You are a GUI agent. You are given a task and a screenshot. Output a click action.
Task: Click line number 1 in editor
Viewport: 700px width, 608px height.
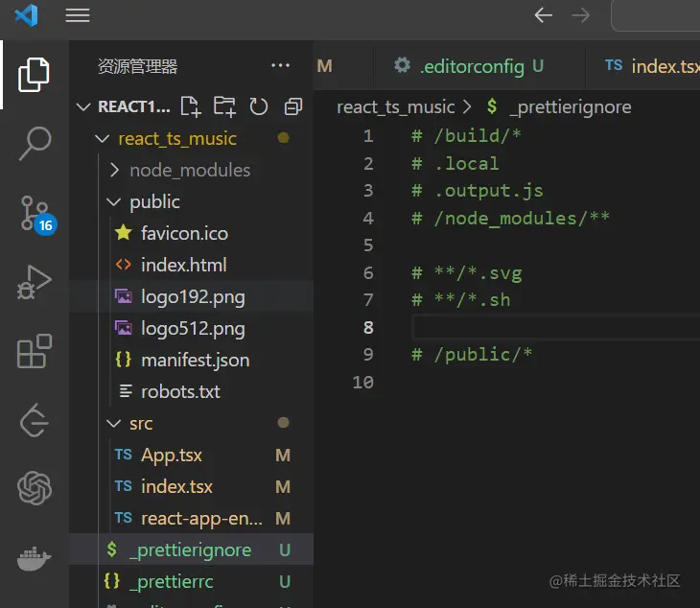click(x=368, y=136)
